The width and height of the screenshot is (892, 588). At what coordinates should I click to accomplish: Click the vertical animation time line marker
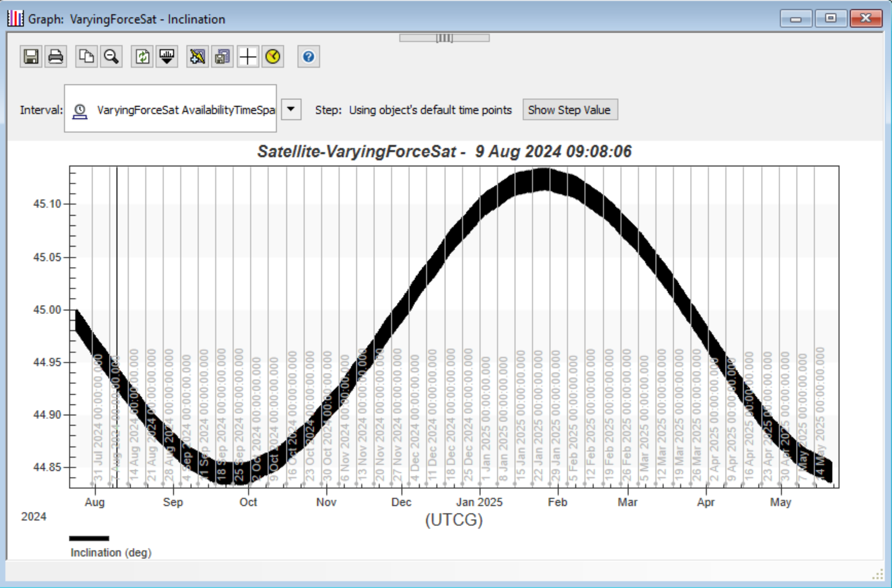117,327
